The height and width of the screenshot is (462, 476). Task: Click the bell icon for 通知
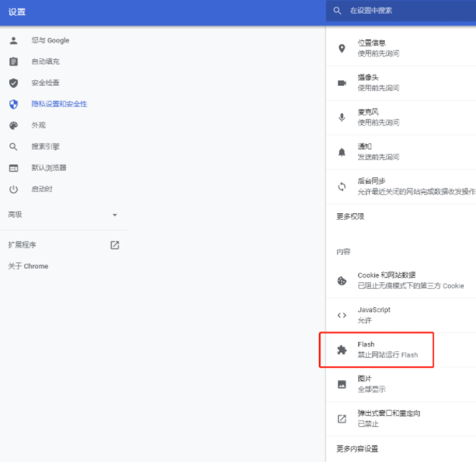[x=342, y=152]
